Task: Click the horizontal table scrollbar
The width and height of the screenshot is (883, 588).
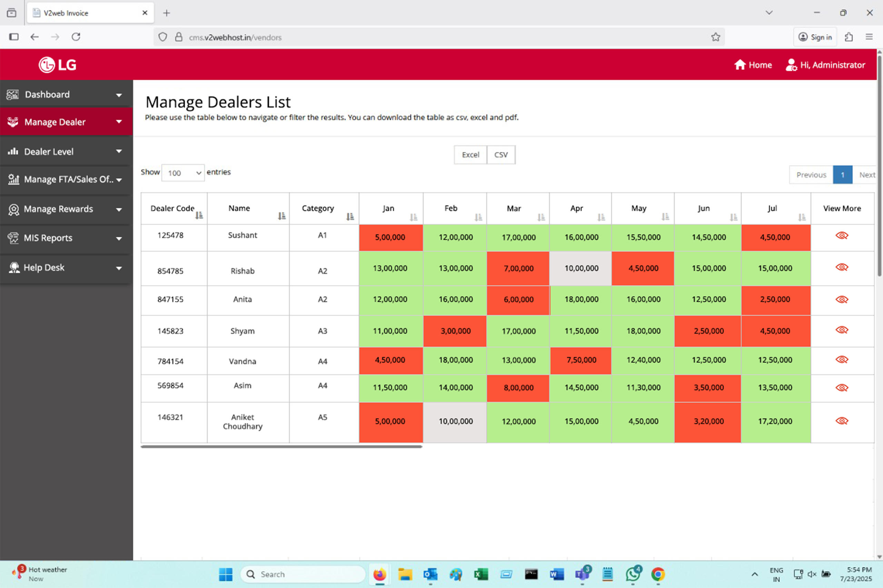Action: tap(281, 447)
